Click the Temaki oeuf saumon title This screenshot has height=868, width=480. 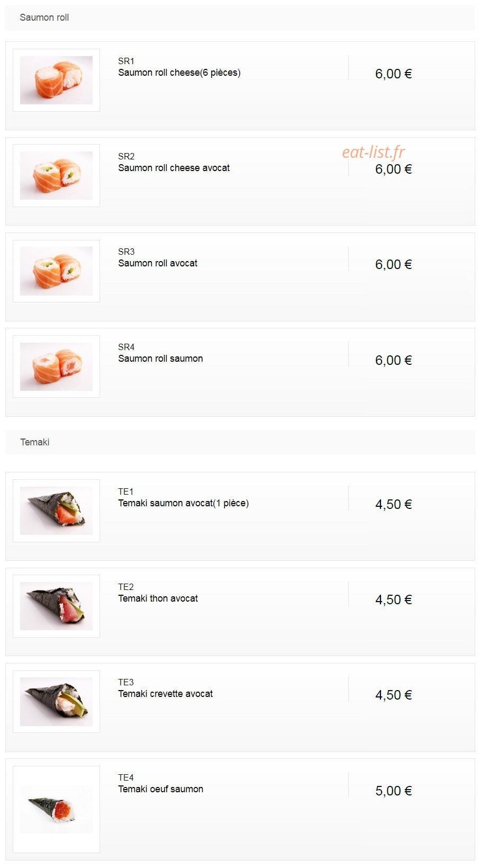[x=161, y=789]
